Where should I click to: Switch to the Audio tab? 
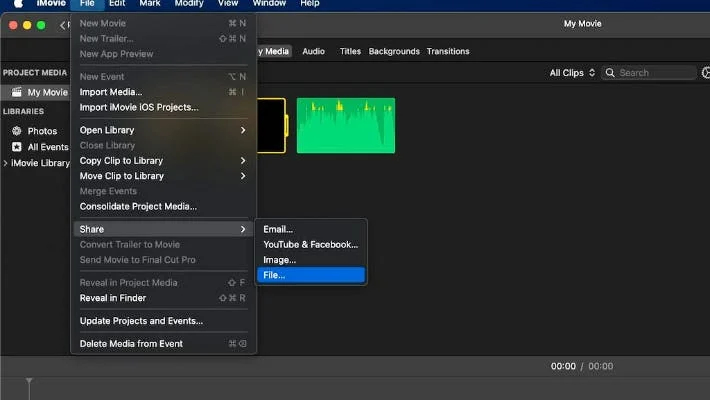tap(313, 51)
